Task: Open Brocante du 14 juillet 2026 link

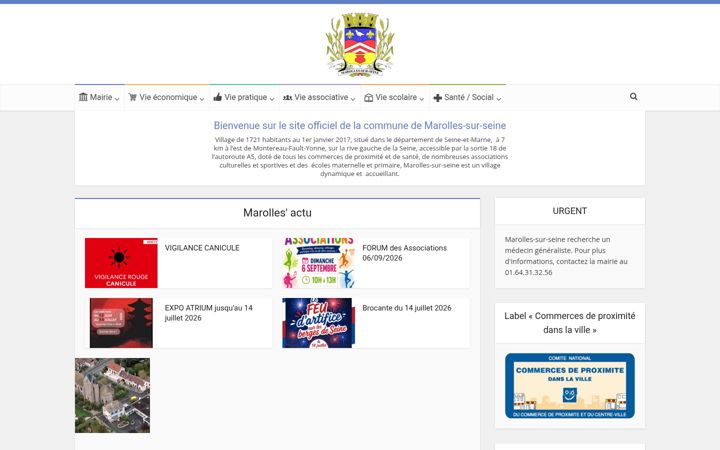Action: pyautogui.click(x=407, y=308)
